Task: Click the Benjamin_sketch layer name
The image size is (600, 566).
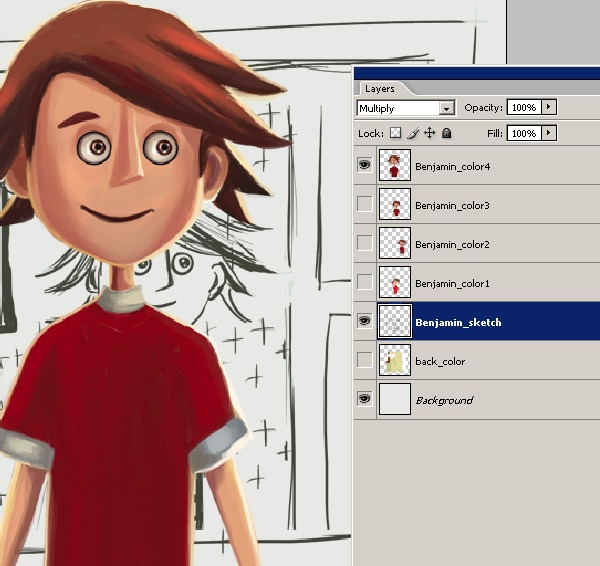Action: point(458,323)
